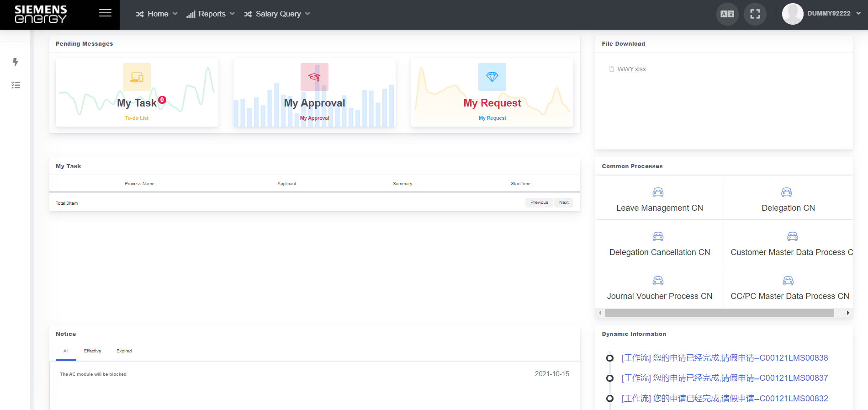Open Journal Voucher Process CN
Image resolution: width=868 pixels, height=410 pixels.
pos(659,296)
